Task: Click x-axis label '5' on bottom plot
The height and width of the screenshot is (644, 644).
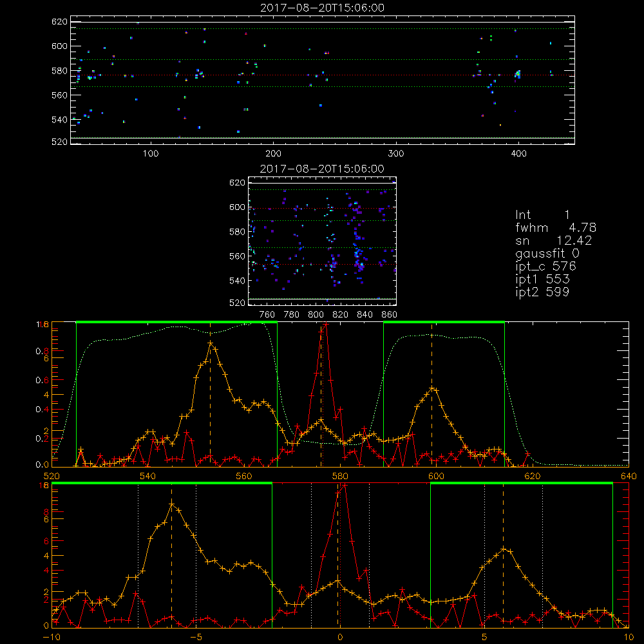Action: [x=484, y=638]
